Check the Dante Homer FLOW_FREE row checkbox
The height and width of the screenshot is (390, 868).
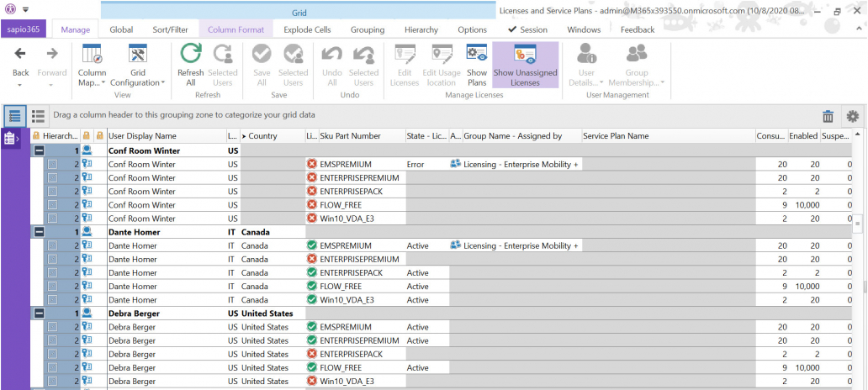click(x=53, y=286)
